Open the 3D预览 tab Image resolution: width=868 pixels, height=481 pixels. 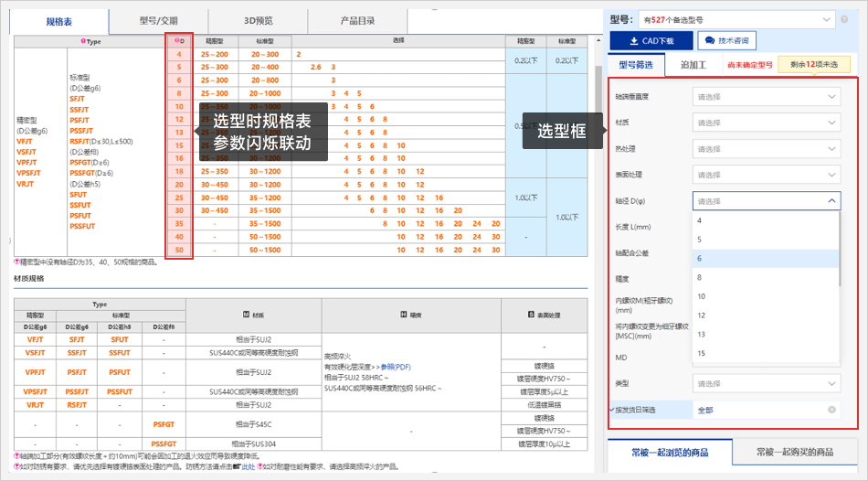(x=258, y=20)
